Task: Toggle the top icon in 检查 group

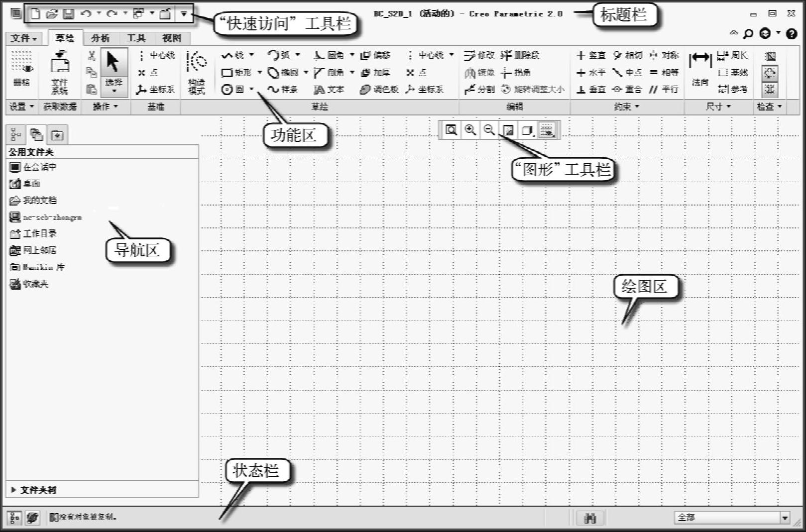Action: tap(770, 56)
